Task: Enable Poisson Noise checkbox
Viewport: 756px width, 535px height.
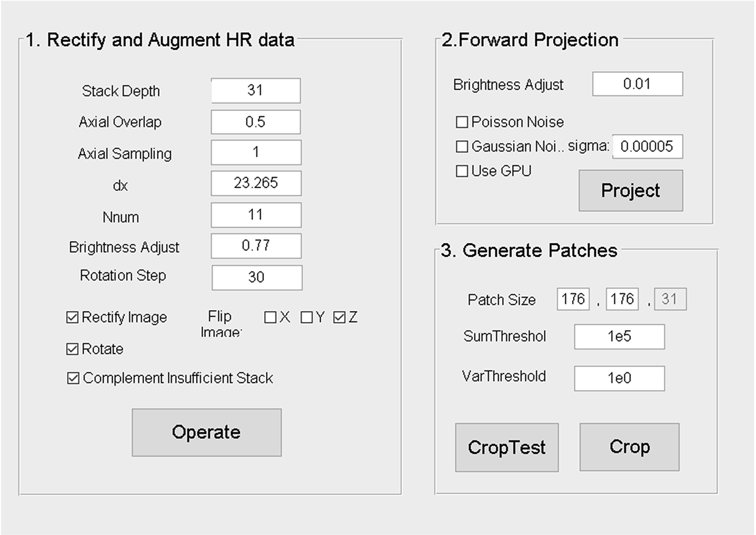Action: 462,122
